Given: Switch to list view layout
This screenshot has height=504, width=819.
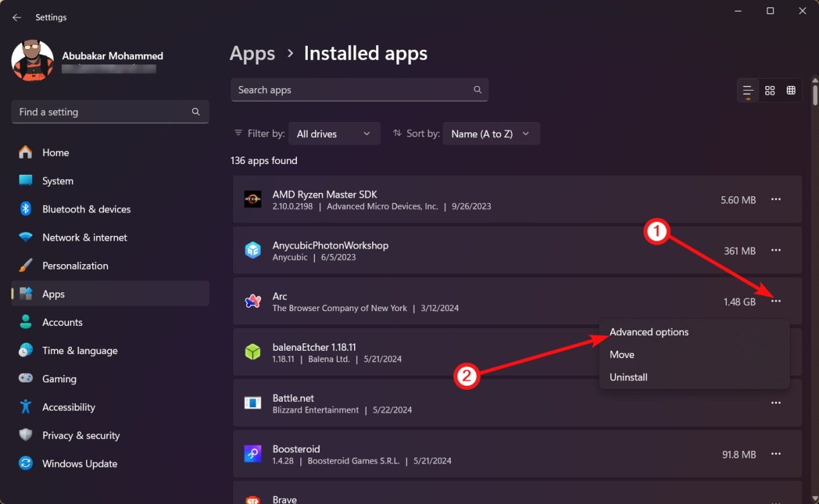Looking at the screenshot, I should (x=748, y=89).
